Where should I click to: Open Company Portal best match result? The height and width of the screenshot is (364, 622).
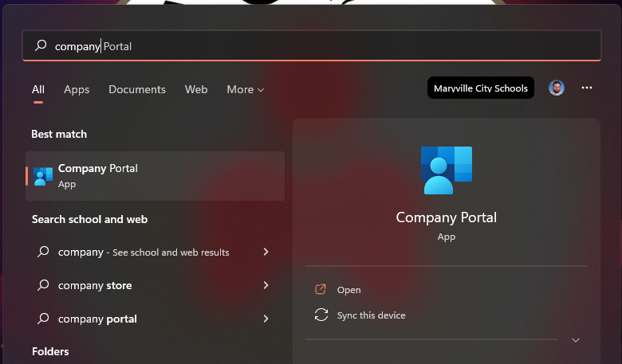pos(155,176)
